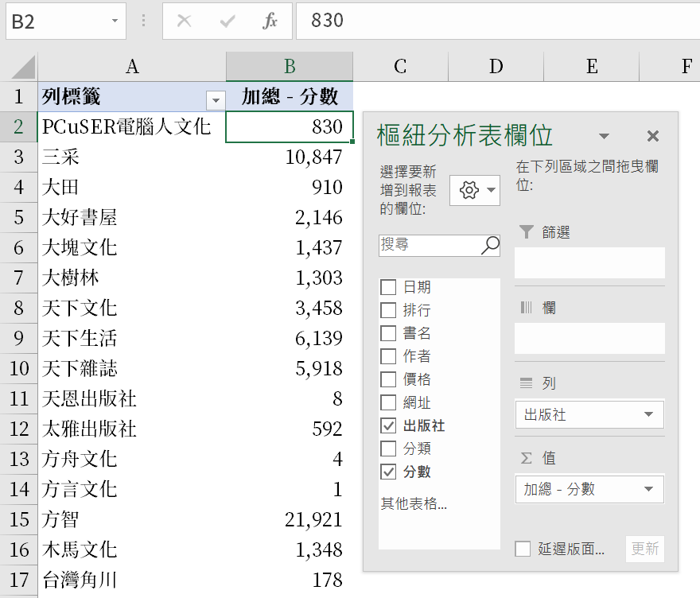Click the Insert Function fx icon
The width and height of the screenshot is (700, 598).
point(270,21)
